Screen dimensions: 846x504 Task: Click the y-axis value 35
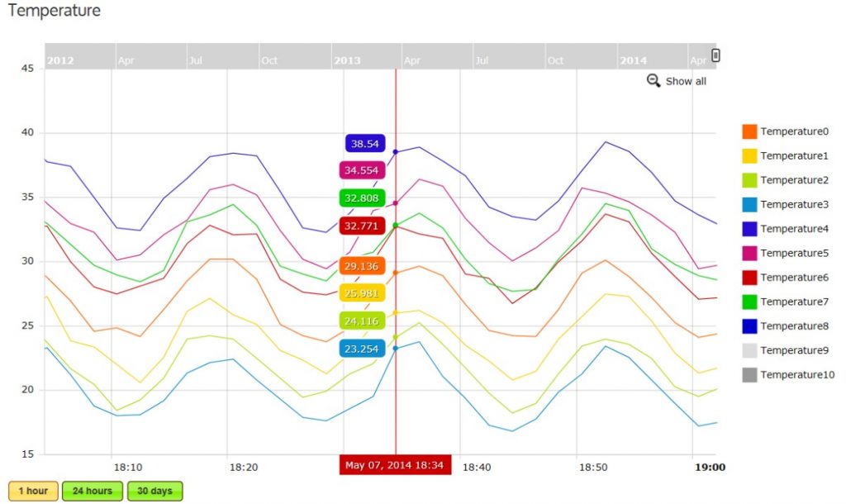point(27,197)
